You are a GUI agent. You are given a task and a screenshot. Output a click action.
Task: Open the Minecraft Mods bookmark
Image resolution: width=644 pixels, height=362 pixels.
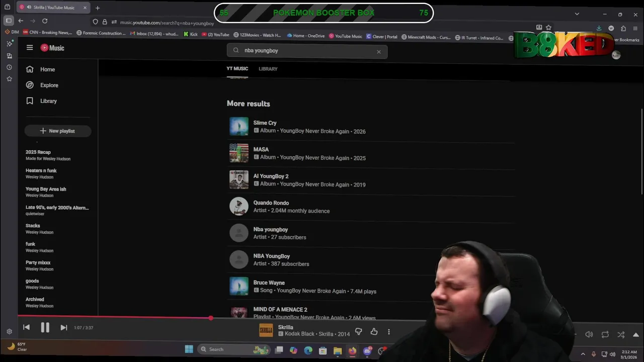426,37
